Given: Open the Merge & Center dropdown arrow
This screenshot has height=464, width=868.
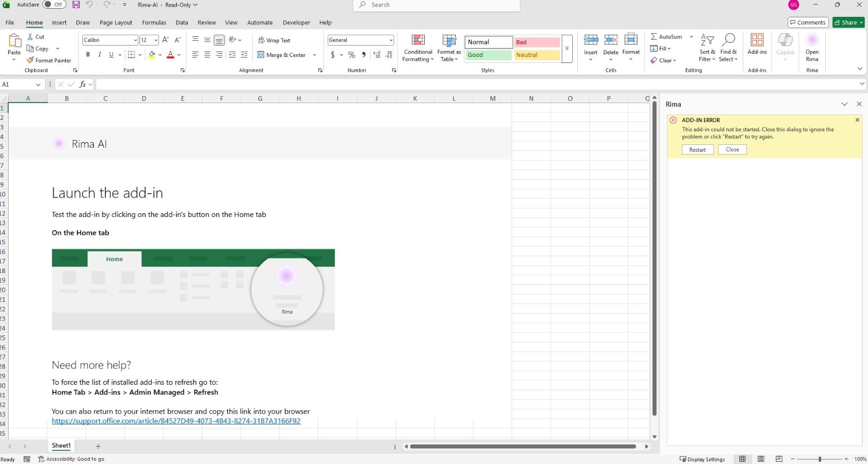Looking at the screenshot, I should pos(315,55).
